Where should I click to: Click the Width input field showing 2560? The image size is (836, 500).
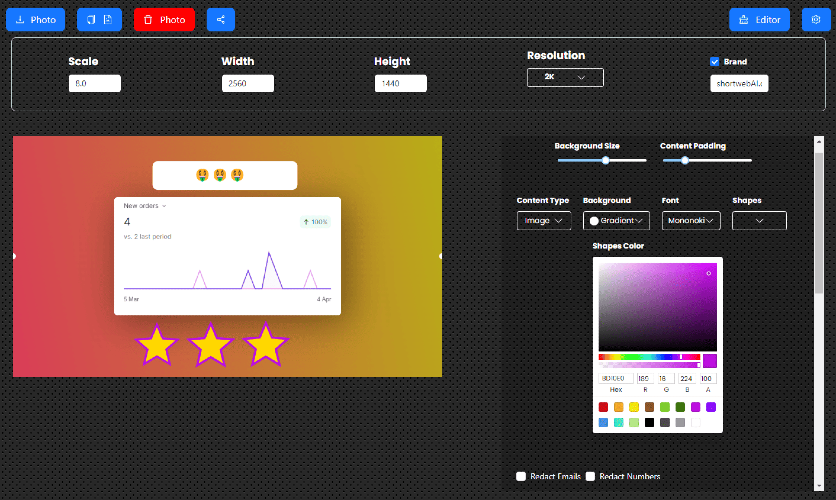pyautogui.click(x=248, y=83)
